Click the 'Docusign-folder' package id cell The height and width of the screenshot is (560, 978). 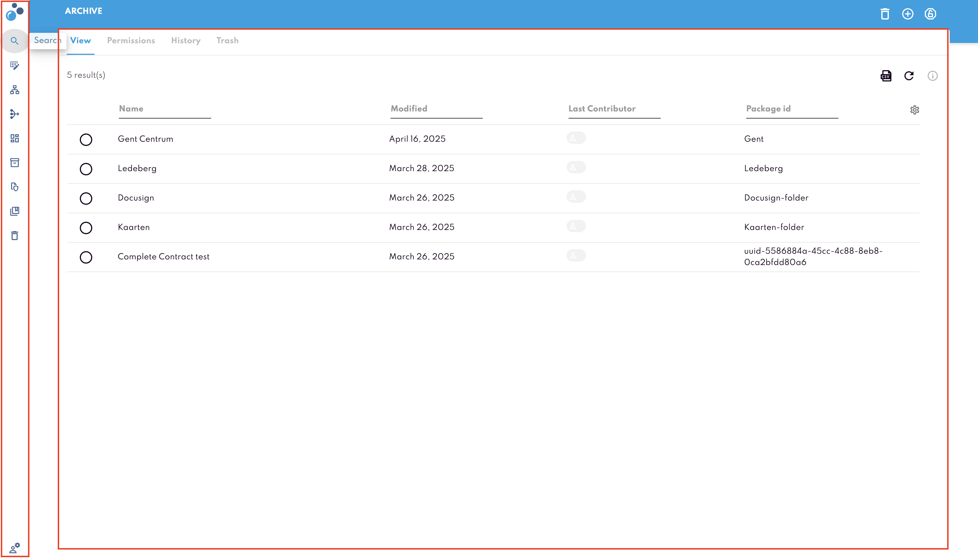click(776, 198)
